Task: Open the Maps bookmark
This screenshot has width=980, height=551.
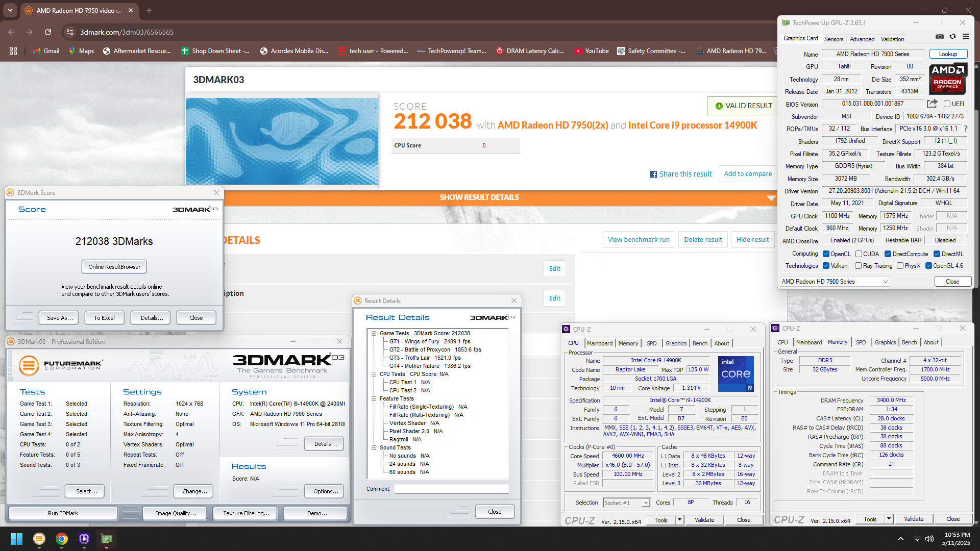Action: coord(81,51)
